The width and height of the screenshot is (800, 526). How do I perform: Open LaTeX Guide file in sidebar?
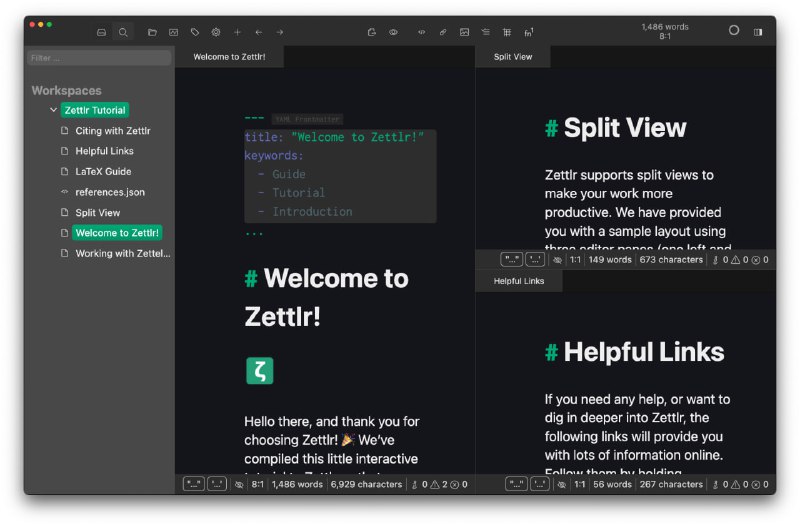103,171
